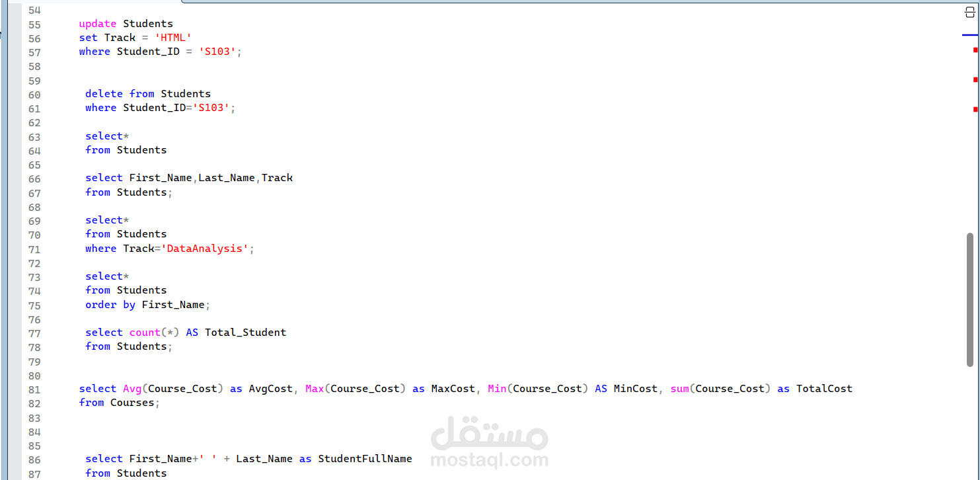Click line number 58 in the gutter
This screenshot has height=480, width=980.
point(34,67)
